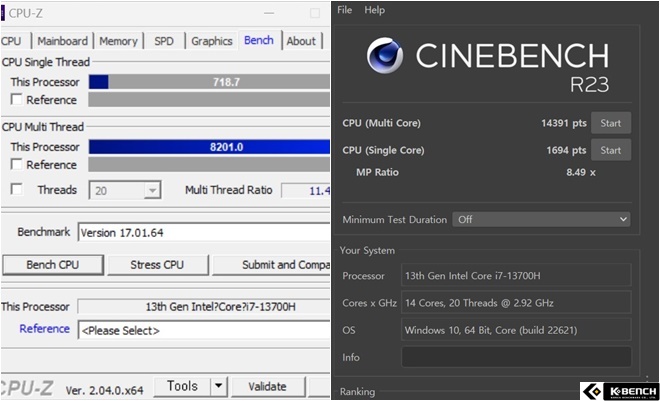660x401 pixels.
Task: Click the 14391 pts multi core score
Action: pos(564,123)
